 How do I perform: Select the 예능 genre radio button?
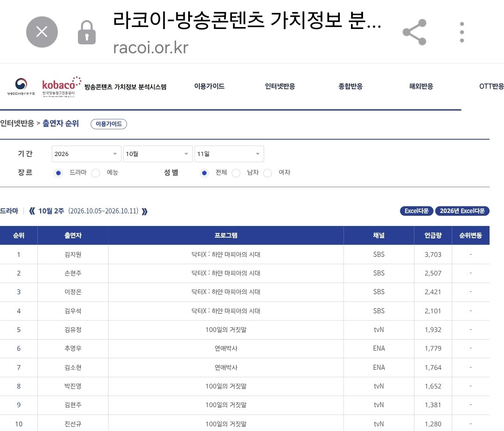(x=96, y=173)
